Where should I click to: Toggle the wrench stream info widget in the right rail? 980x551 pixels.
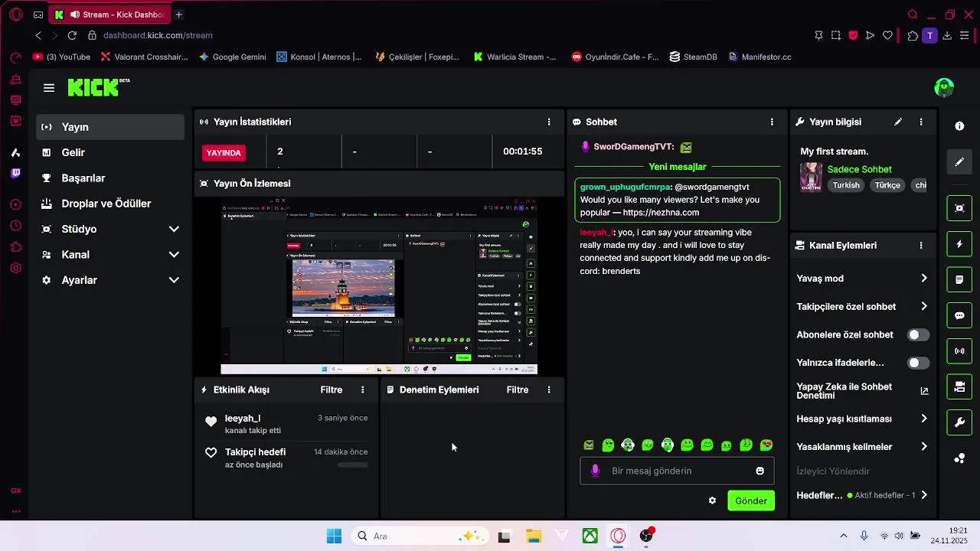(x=959, y=422)
